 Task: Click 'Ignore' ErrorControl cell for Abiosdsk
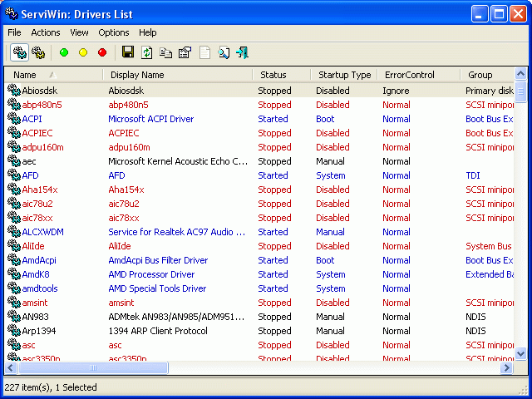pos(396,91)
